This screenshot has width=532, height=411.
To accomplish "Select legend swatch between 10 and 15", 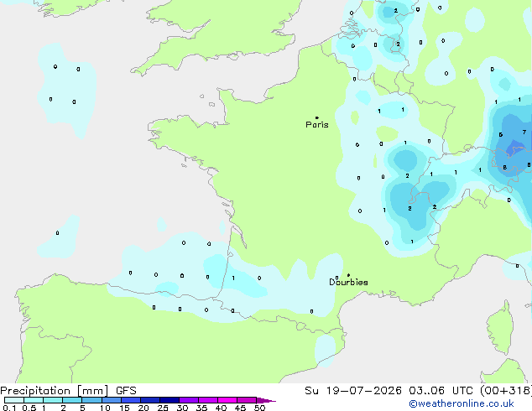I will (112, 400).
